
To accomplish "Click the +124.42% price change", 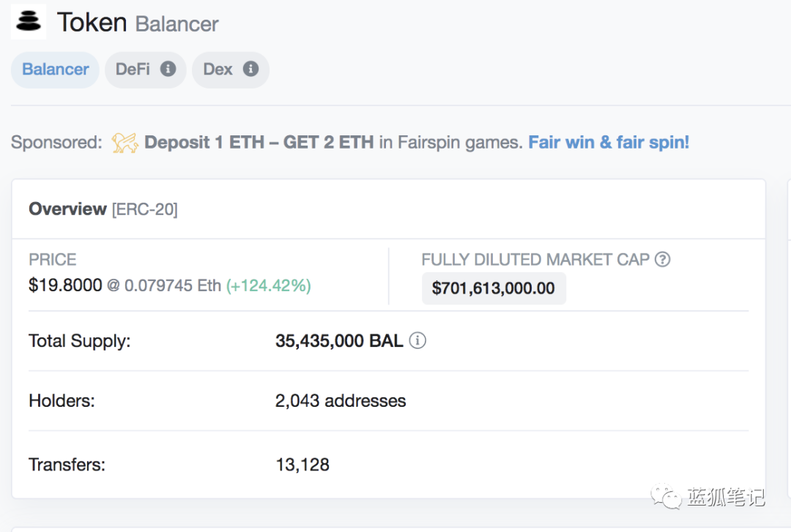I will 268,285.
